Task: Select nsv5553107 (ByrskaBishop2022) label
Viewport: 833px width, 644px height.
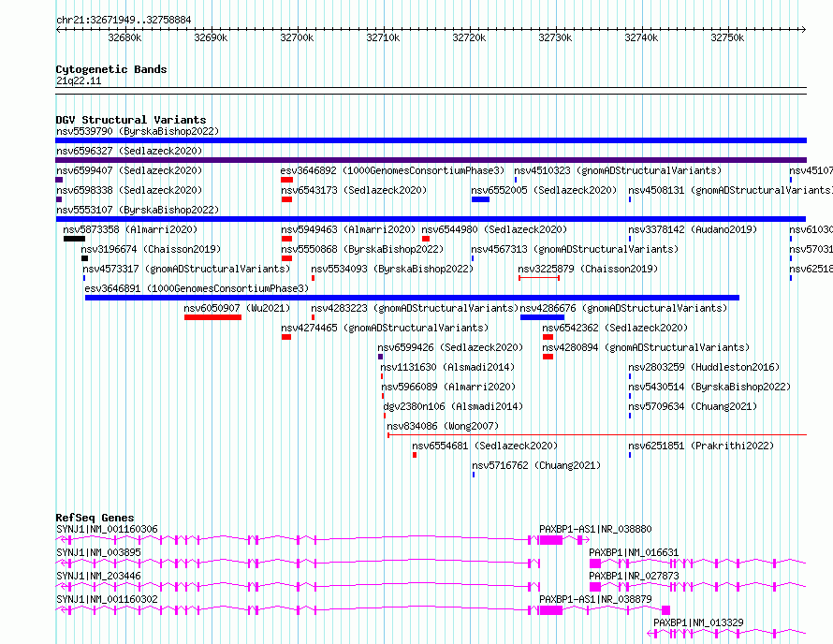Action: coord(138,210)
